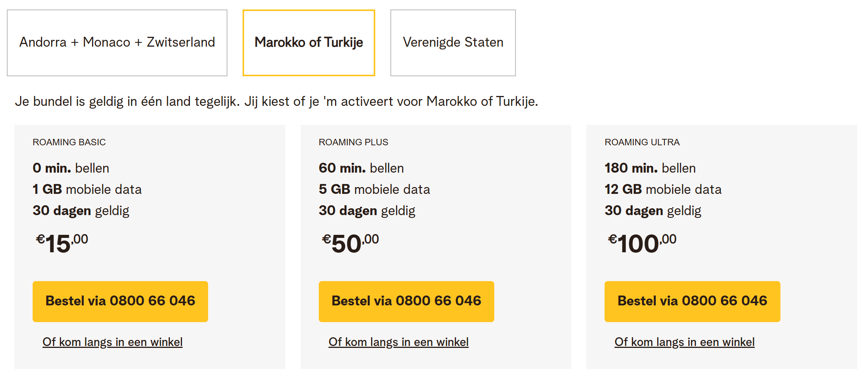The width and height of the screenshot is (868, 379).
Task: Open the winkel link under Roaming Basic
Action: (112, 342)
